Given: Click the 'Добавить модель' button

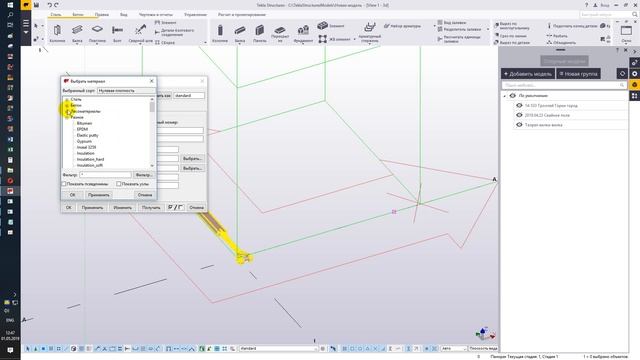Looking at the screenshot, I should point(528,74).
